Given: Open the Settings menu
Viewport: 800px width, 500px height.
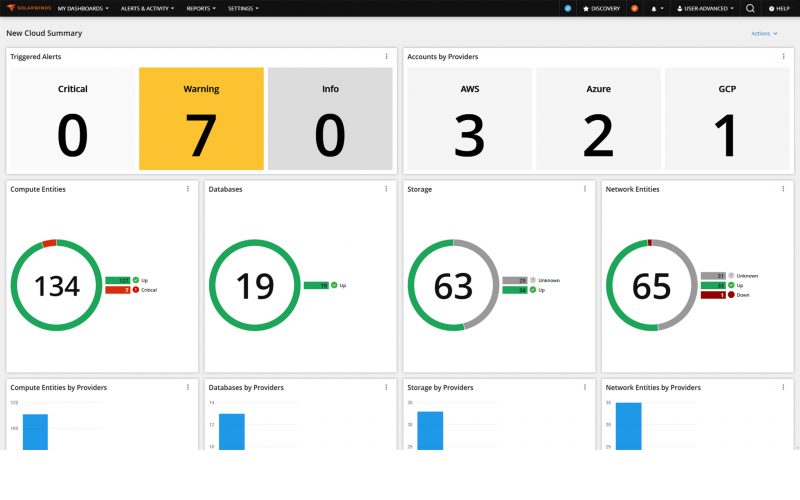Looking at the screenshot, I should (243, 8).
